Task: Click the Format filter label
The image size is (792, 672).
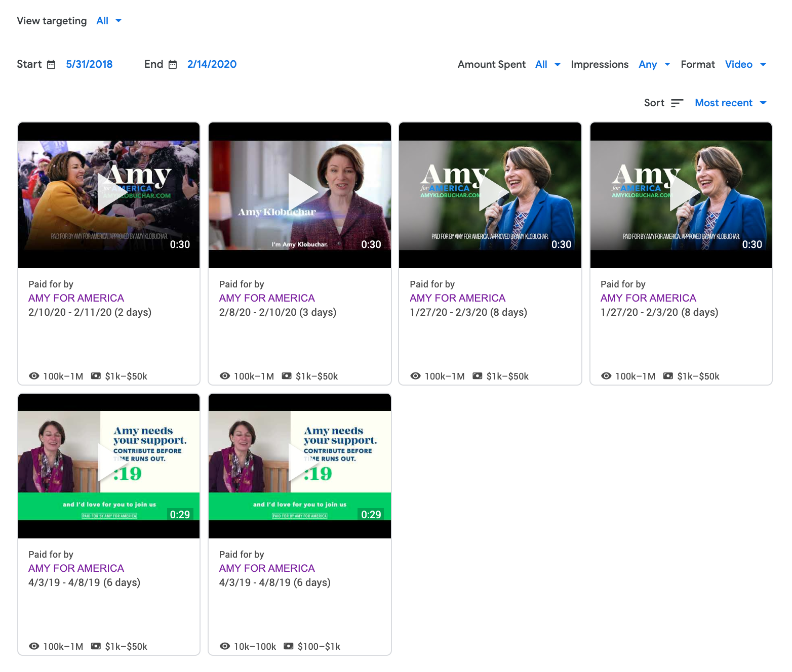Action: click(698, 64)
